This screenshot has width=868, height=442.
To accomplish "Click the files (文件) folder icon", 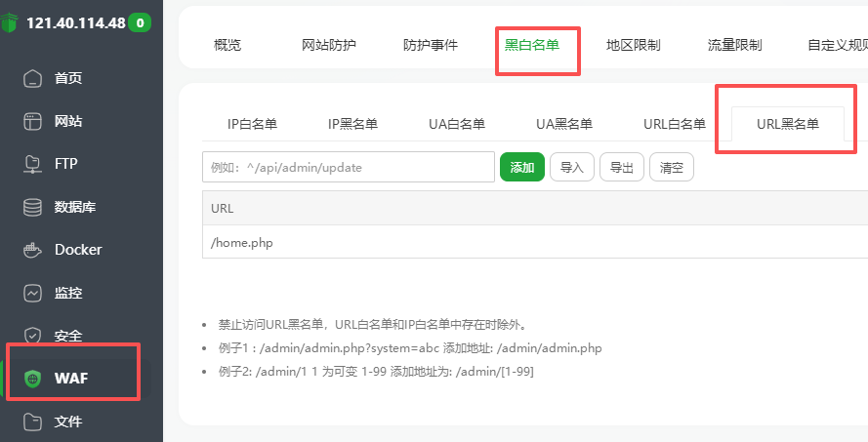I will click(34, 422).
